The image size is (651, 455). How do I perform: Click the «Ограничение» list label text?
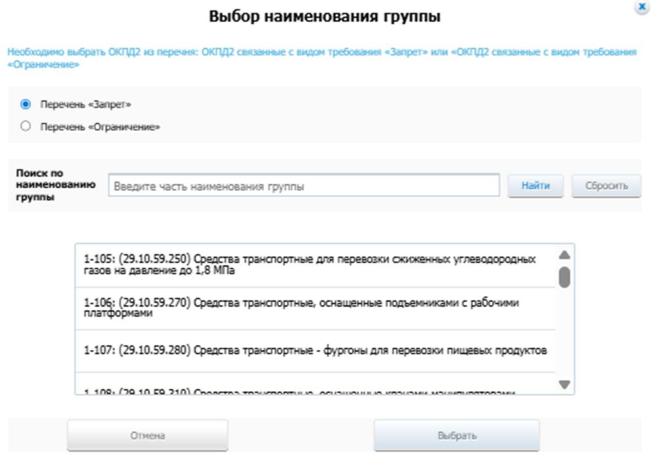[100, 127]
